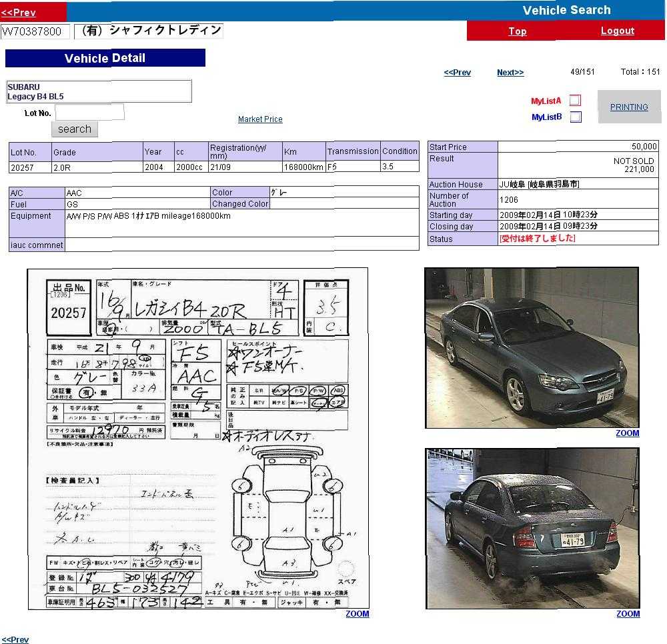Click ZOOM under the rear car photo
The width and height of the screenshot is (667, 644).
click(628, 614)
